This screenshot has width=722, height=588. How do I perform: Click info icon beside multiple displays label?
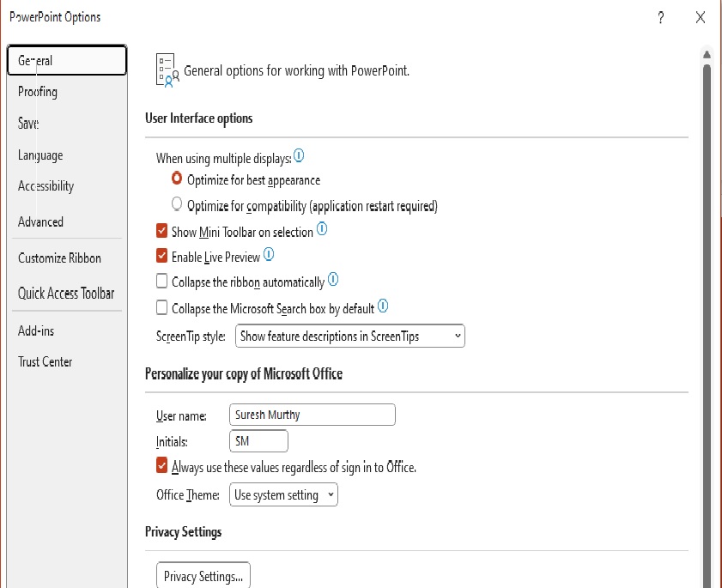point(299,155)
